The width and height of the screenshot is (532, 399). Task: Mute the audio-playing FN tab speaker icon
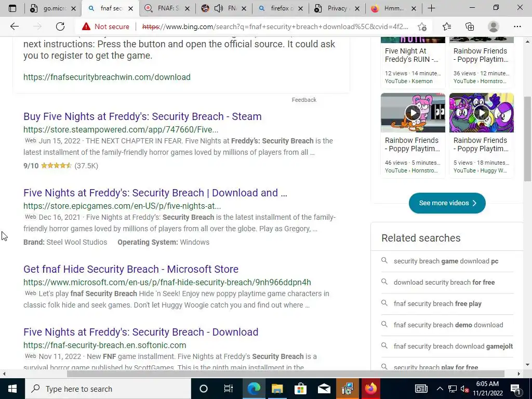point(219,8)
